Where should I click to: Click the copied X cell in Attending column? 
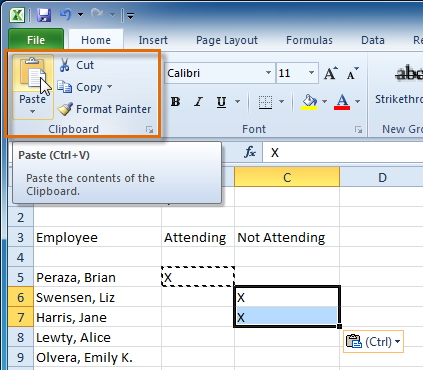pos(198,277)
